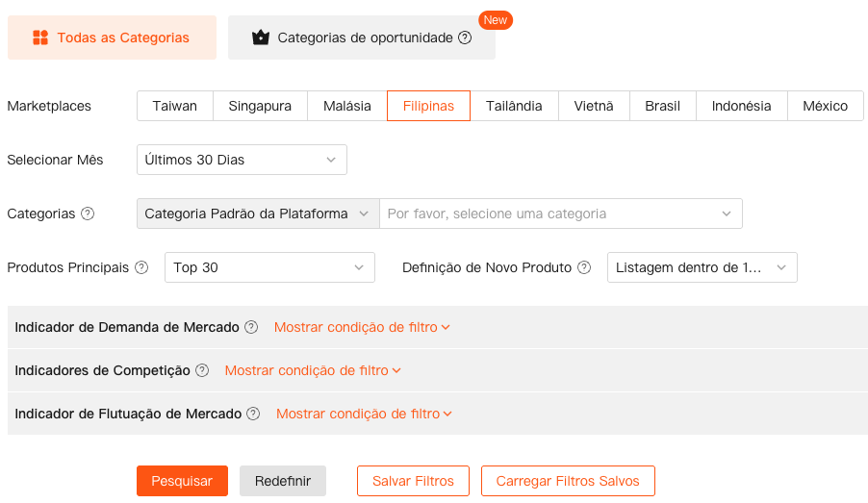
Task: Click the Salvar Filtros button
Action: point(413,481)
